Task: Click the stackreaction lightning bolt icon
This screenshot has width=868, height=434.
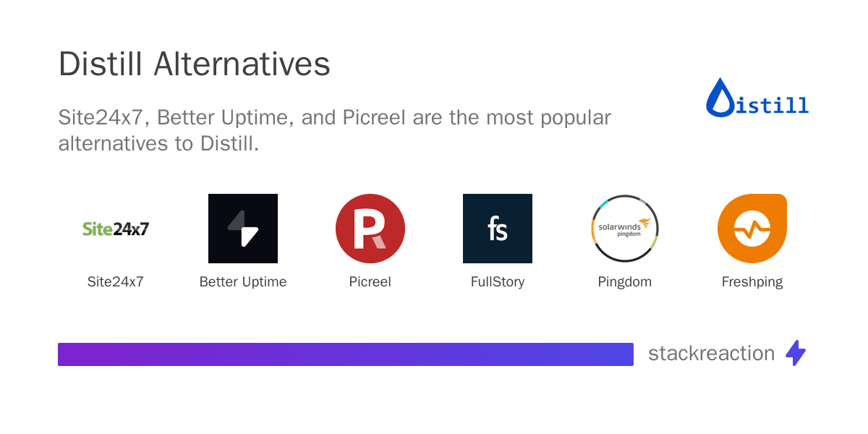Action: click(x=796, y=353)
